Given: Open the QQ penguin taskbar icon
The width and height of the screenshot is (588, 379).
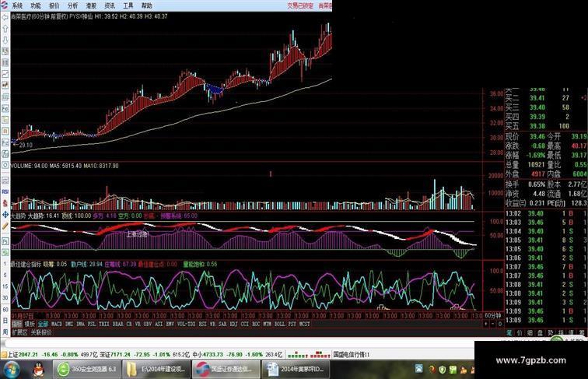Looking at the screenshot, I should tap(38, 370).
